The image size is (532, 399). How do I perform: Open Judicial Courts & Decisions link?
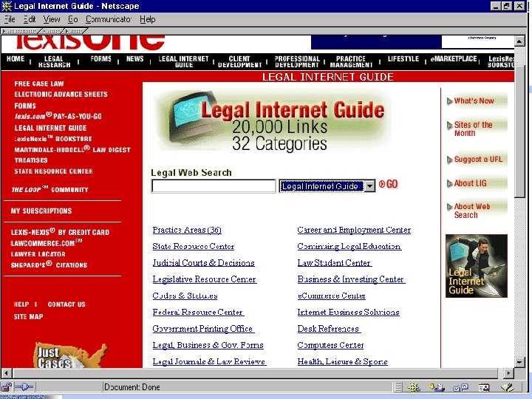coord(204,263)
